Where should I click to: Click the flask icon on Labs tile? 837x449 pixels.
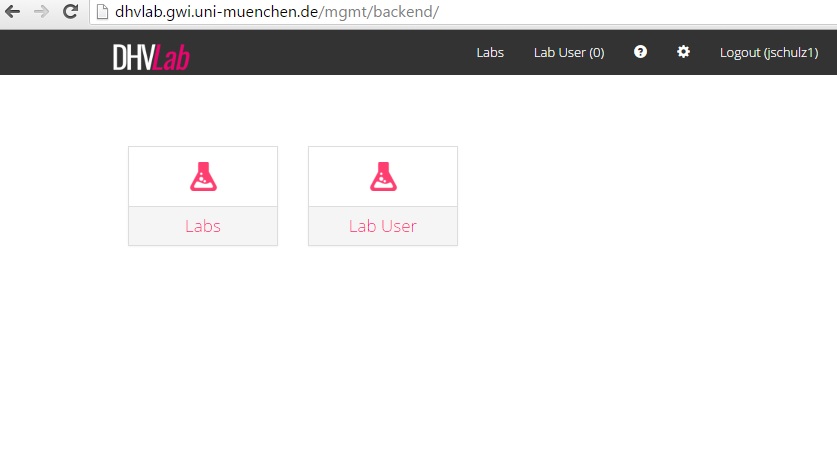point(203,177)
